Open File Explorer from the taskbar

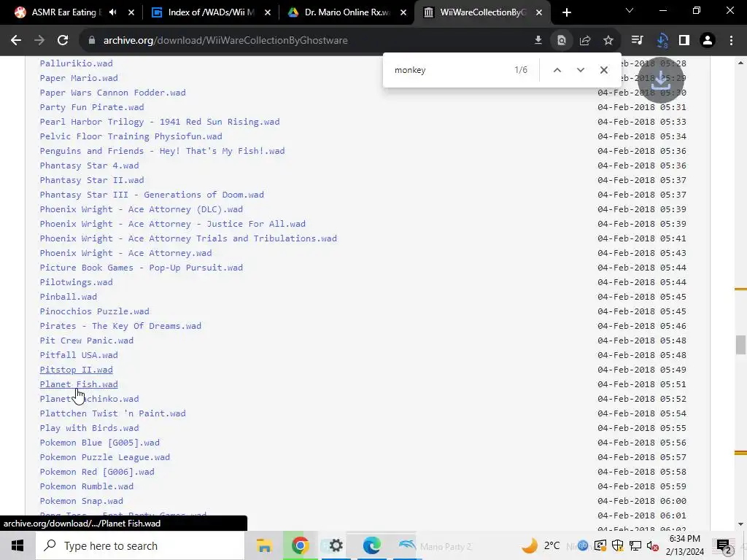click(x=264, y=545)
